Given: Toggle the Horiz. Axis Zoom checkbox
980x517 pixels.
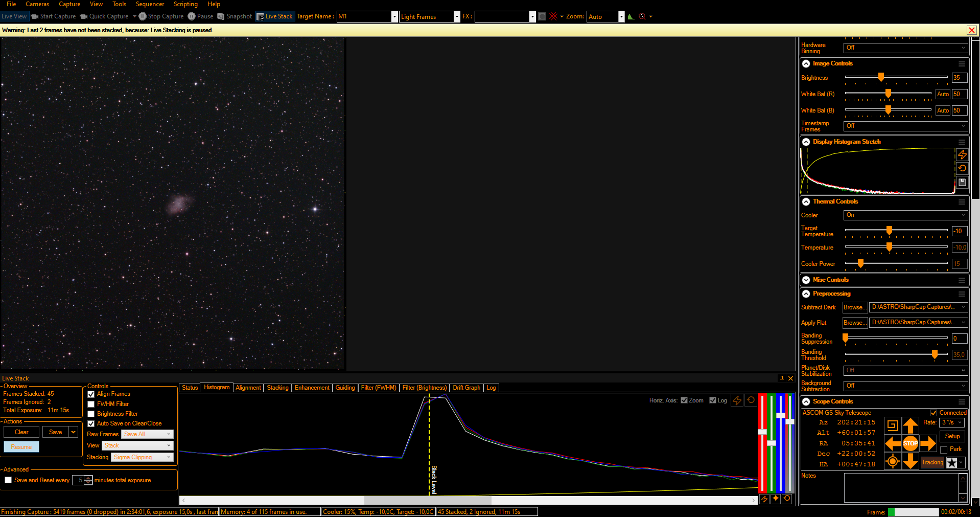Looking at the screenshot, I should pyautogui.click(x=684, y=400).
